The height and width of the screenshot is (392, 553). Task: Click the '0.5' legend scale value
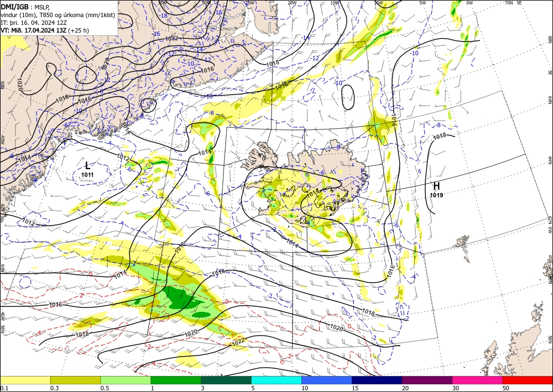point(105,388)
